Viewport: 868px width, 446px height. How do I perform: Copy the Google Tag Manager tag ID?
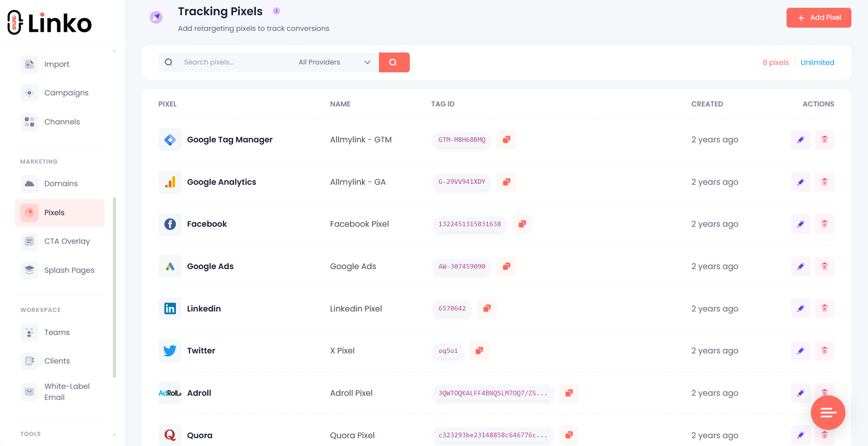pyautogui.click(x=507, y=140)
